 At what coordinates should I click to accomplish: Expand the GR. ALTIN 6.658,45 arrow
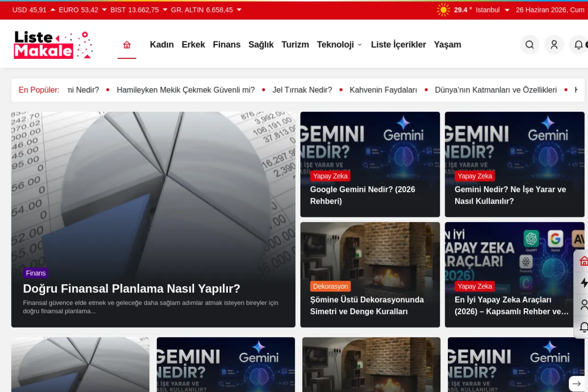(239, 10)
